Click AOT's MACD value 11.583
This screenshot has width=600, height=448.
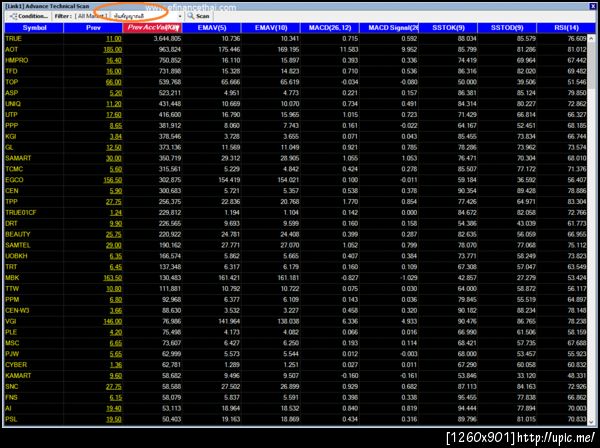pyautogui.click(x=348, y=49)
